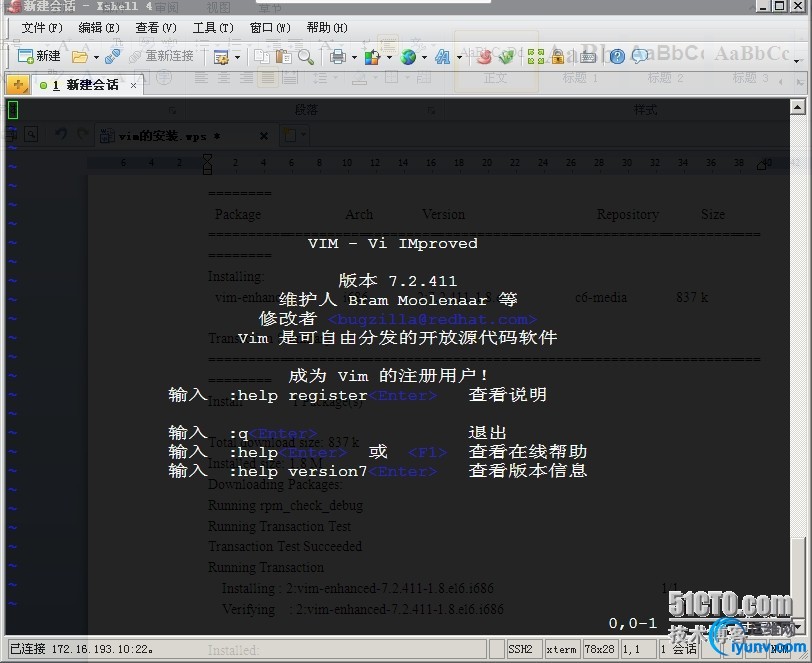812x663 pixels.
Task: Click the 维护人 Bram Moolenaar line
Action: pyautogui.click(x=398, y=299)
